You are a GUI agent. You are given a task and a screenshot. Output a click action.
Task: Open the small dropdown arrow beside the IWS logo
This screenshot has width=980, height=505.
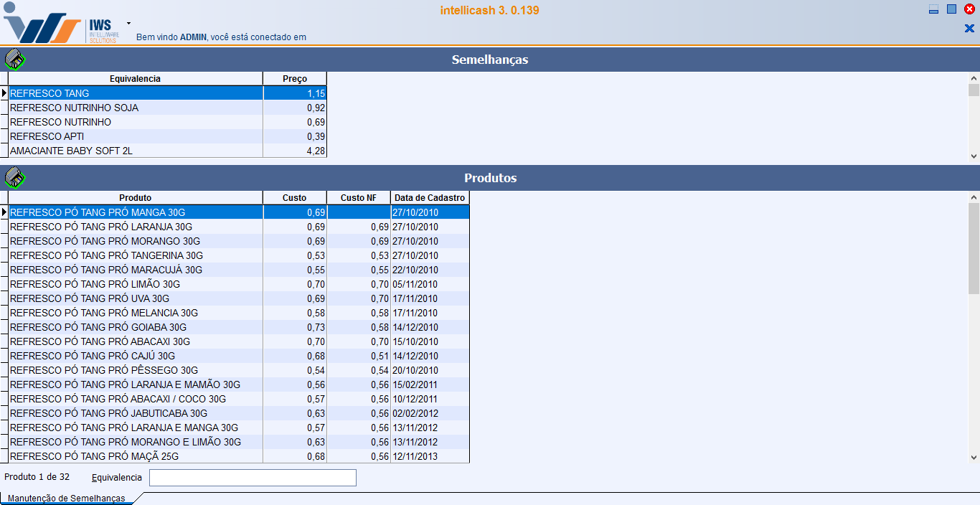[128, 23]
